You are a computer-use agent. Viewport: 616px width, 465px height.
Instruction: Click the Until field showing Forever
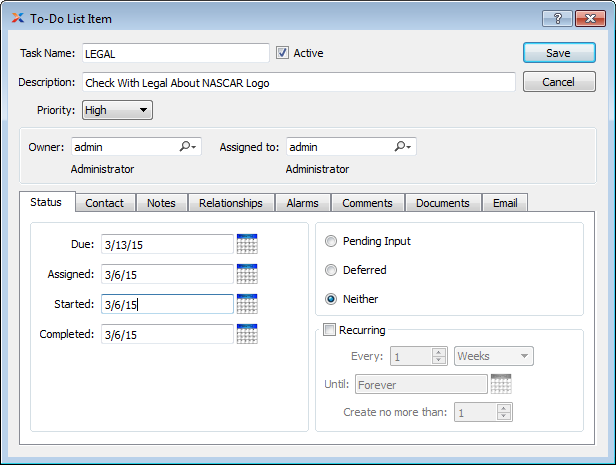tap(421, 384)
